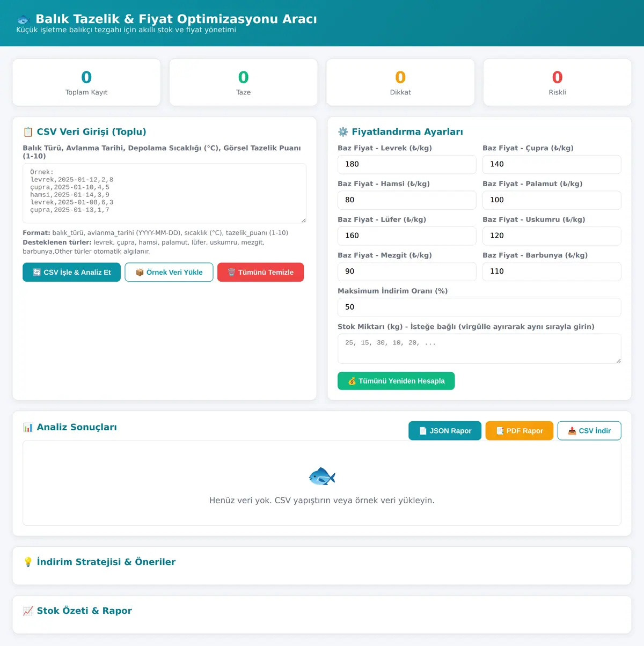644x646 pixels.
Task: Click the Taze stat card
Action: [244, 83]
